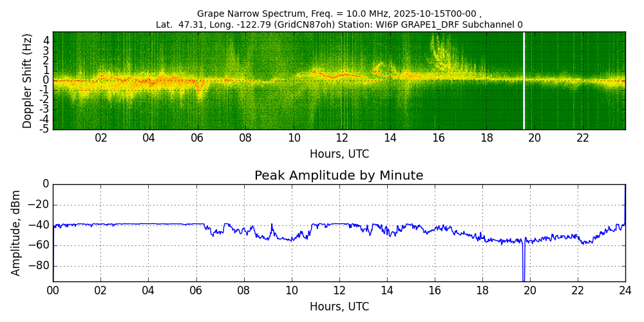Click the "00" hour tick on amplitude plot
The image size is (644, 322).
(x=53, y=290)
